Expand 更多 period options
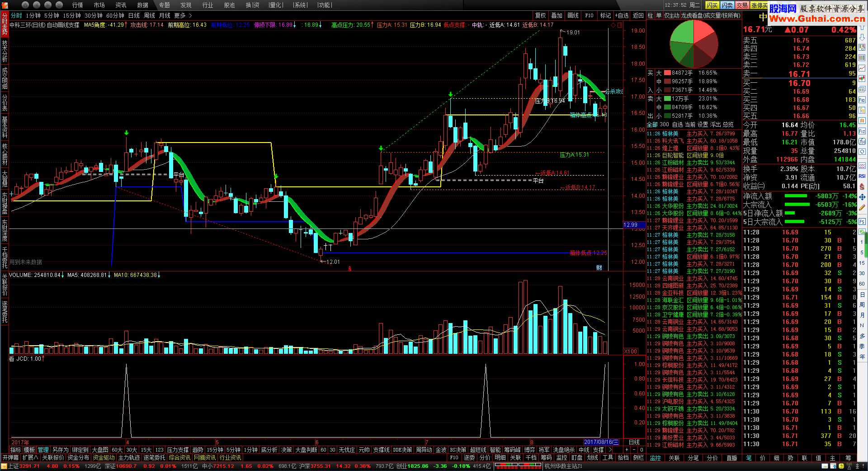Viewport: 868px width, 471px height. [x=183, y=15]
